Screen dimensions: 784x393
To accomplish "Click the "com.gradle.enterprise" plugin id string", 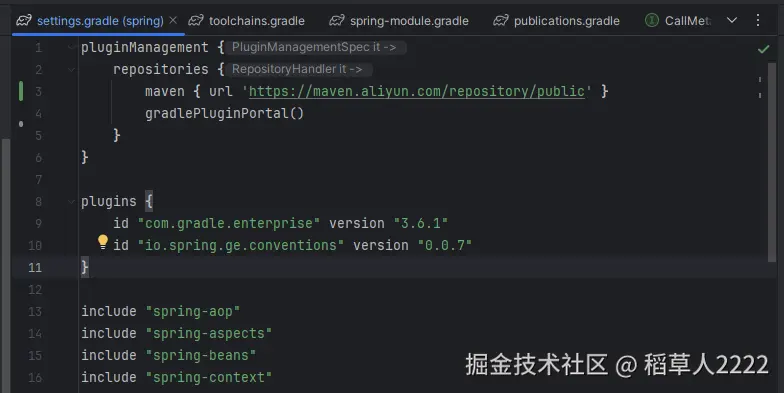I will (228, 224).
